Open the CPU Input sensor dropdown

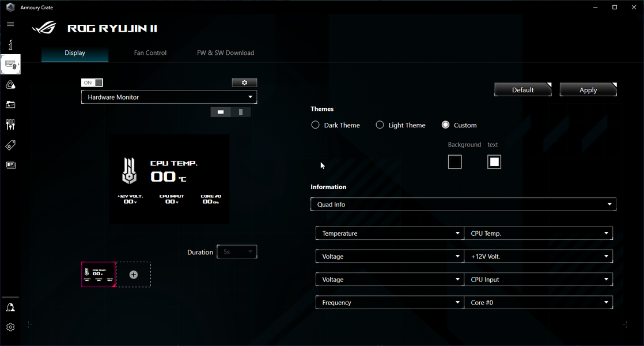point(539,280)
